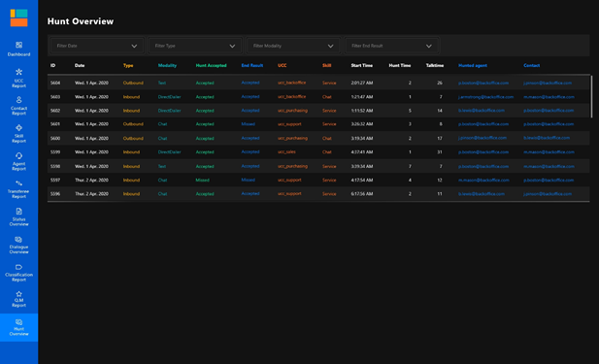Open contact j.pinson email in row 5604
This screenshot has height=364, width=599.
coord(548,83)
